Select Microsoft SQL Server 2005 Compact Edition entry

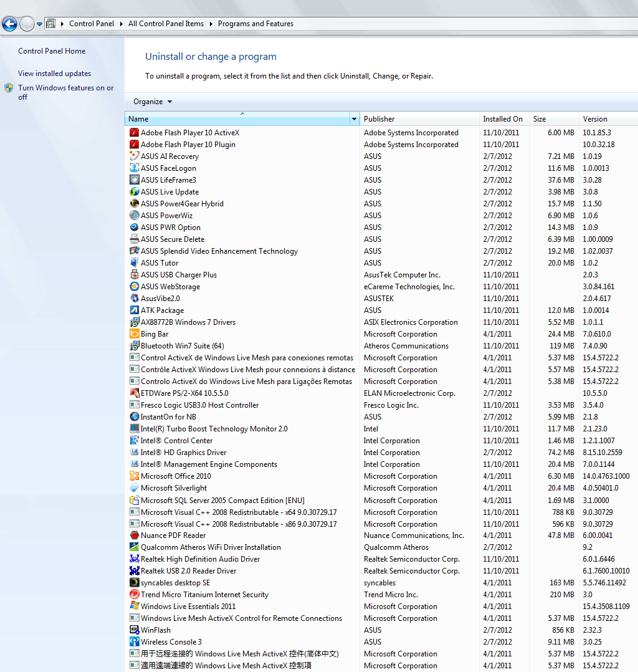click(x=223, y=501)
